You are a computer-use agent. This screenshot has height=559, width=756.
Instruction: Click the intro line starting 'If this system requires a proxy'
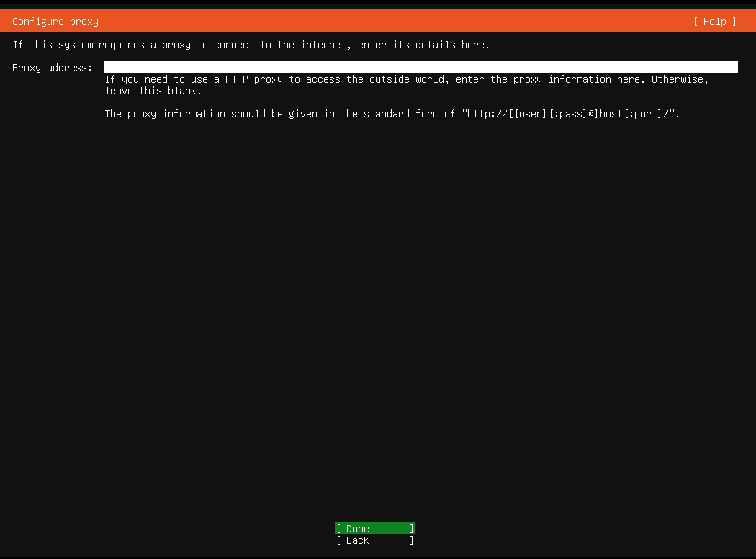[251, 45]
